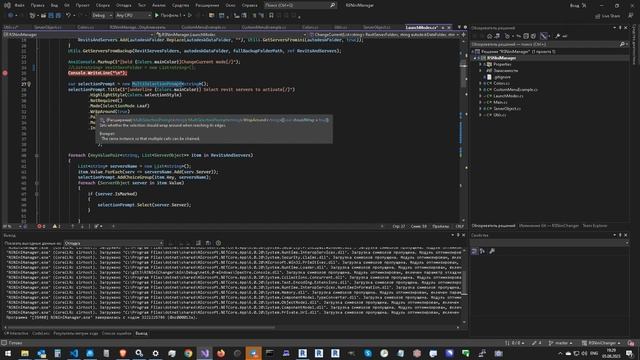Click Show All Files icon in Solution Explorer
This screenshot has width=640, height=360.
pos(533,36)
